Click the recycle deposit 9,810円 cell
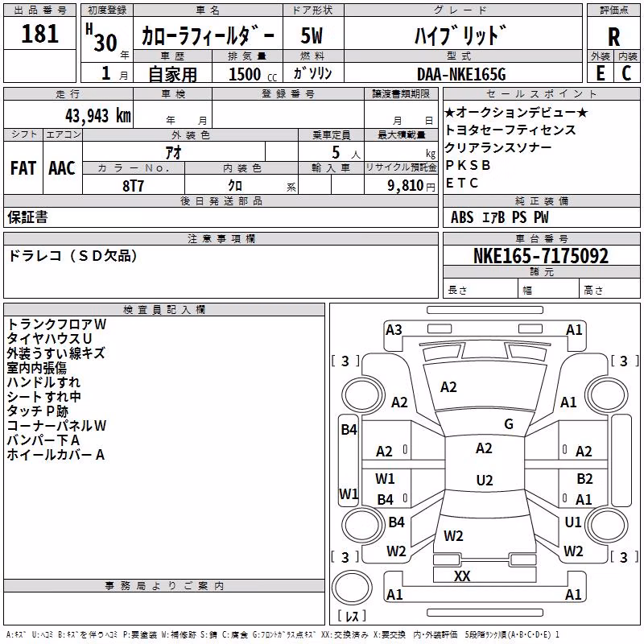The image size is (644, 644). click(x=401, y=185)
